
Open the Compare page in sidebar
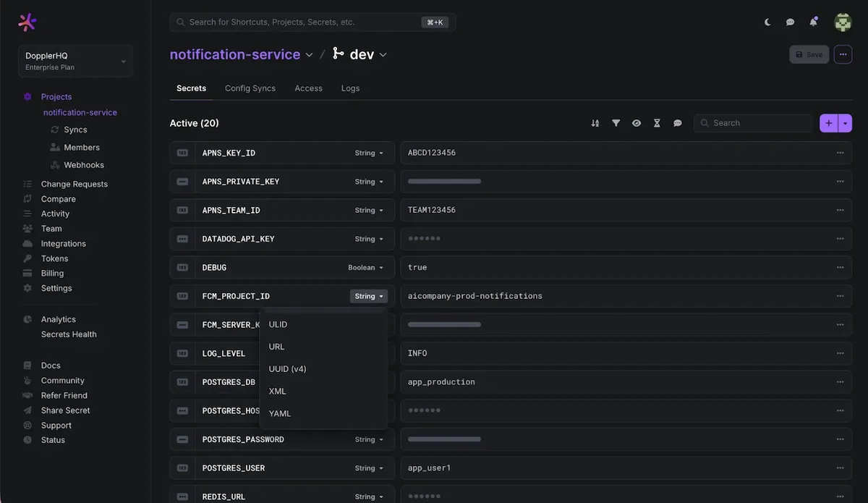(58, 199)
